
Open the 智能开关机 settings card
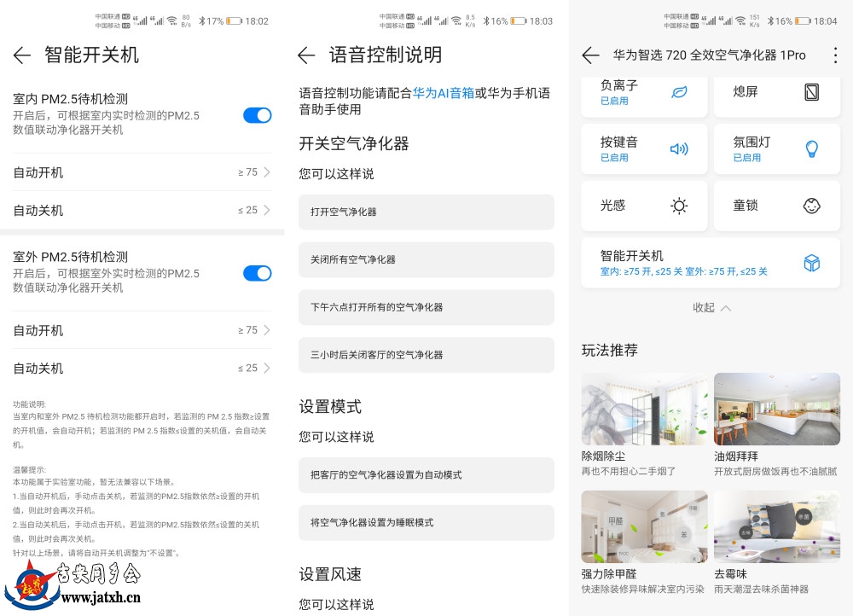[711, 263]
